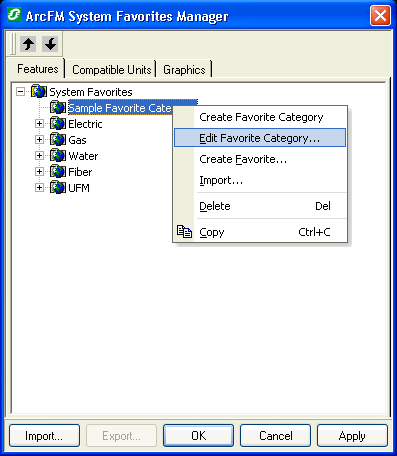Click the Water category folder icon
397x456 pixels.
(58, 156)
